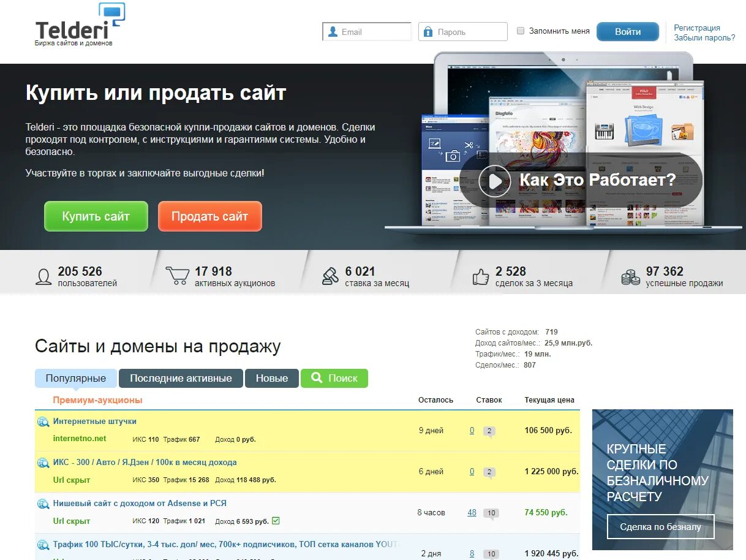The height and width of the screenshot is (560, 746).
Task: Click the green Купить сайт button
Action: 96,216
